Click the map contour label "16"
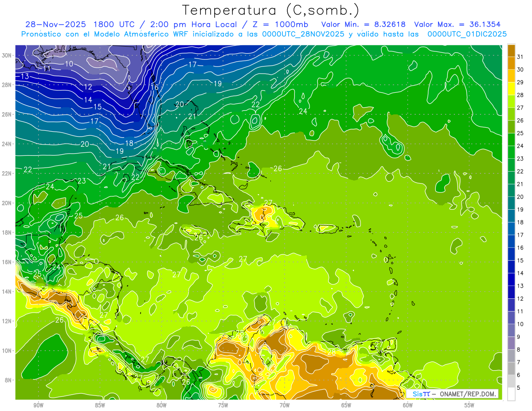 (154, 87)
